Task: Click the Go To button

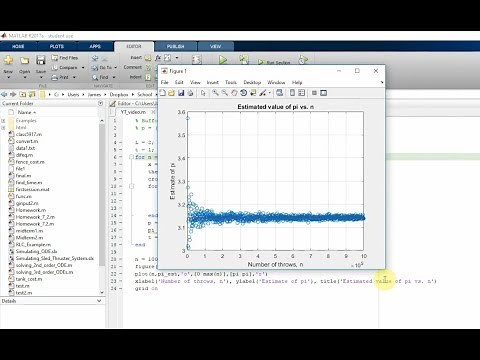Action: coord(102,68)
